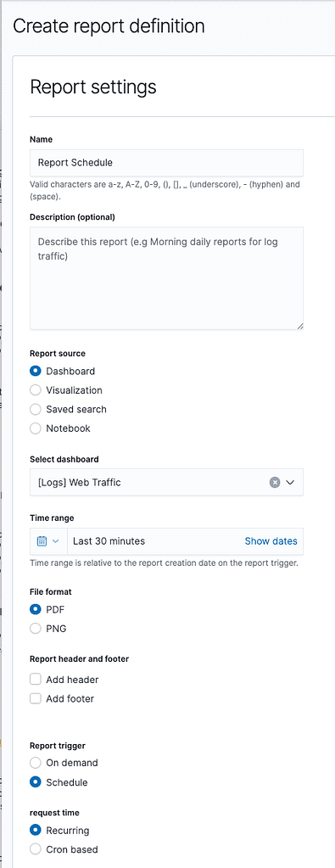Click the request time label
335x868 pixels.
tap(54, 813)
